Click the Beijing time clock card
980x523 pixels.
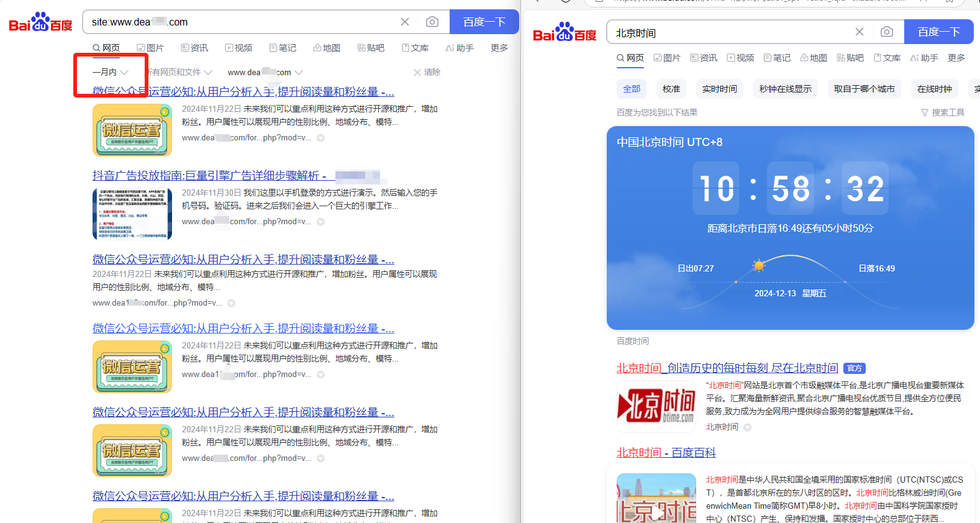[x=791, y=228]
